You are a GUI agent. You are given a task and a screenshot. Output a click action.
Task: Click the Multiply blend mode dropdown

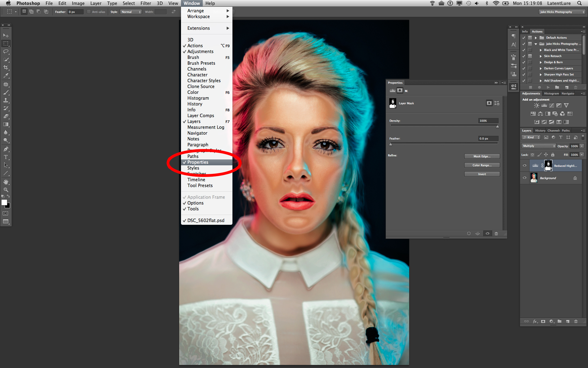click(x=538, y=146)
